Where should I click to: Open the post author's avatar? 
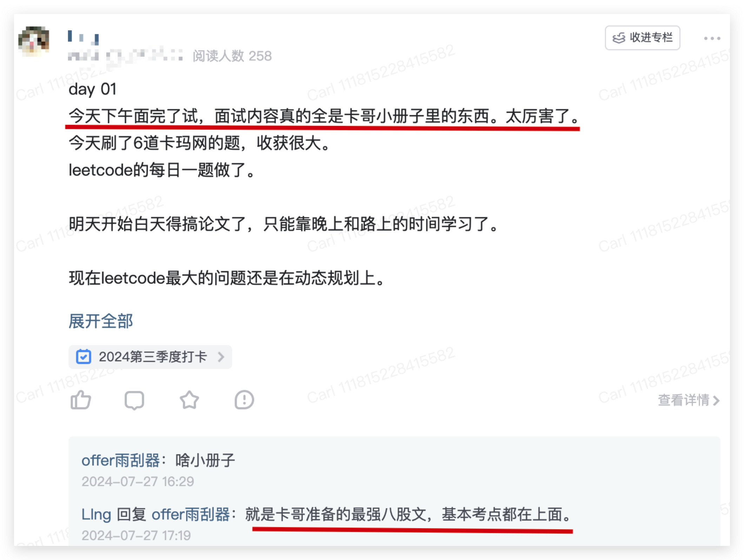34,41
